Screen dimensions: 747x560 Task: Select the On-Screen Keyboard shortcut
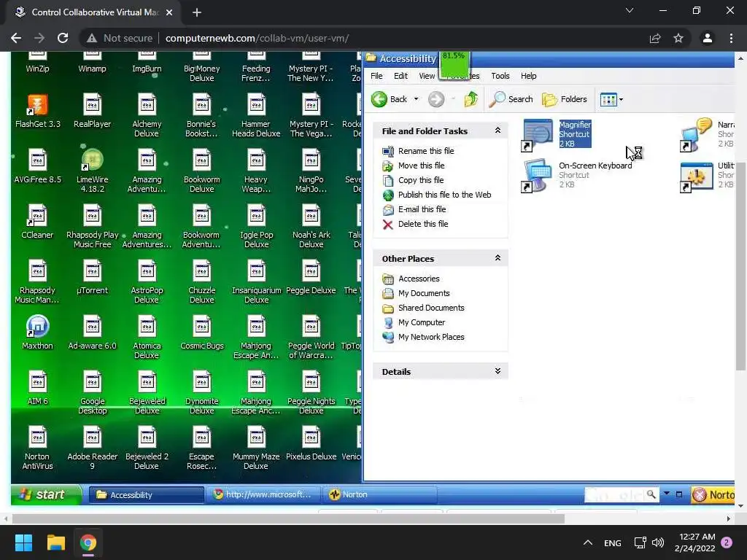(x=576, y=175)
